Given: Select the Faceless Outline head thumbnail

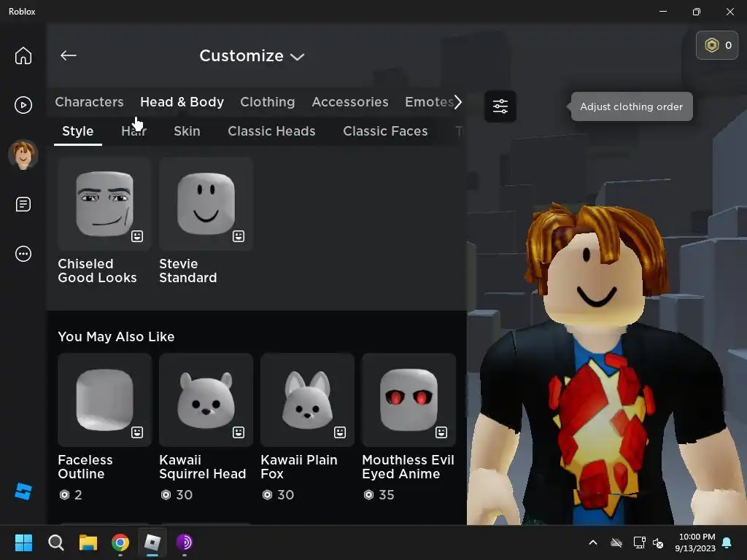Looking at the screenshot, I should pyautogui.click(x=104, y=400).
